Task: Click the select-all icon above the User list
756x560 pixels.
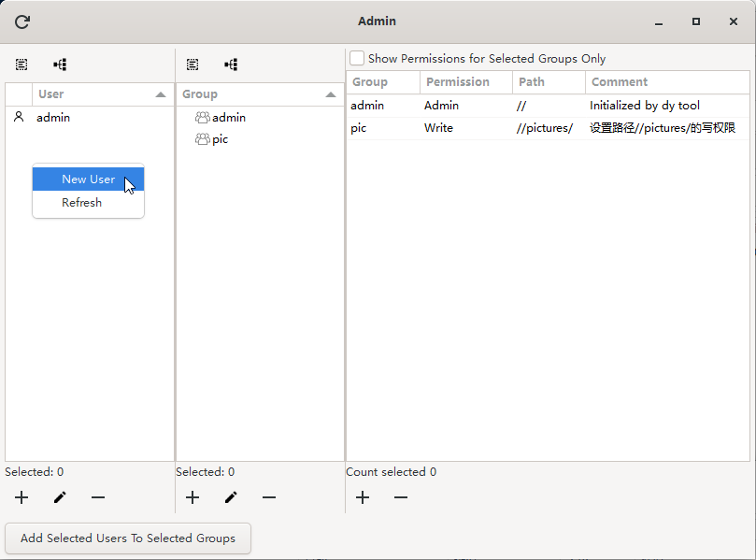Action: [x=21, y=65]
